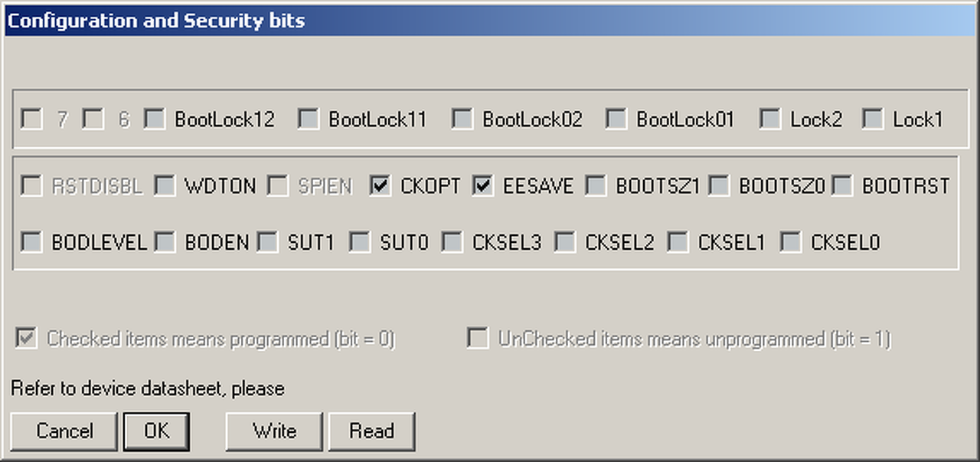
Task: Check the CKSEL3 clock select bit
Action: pyautogui.click(x=452, y=242)
